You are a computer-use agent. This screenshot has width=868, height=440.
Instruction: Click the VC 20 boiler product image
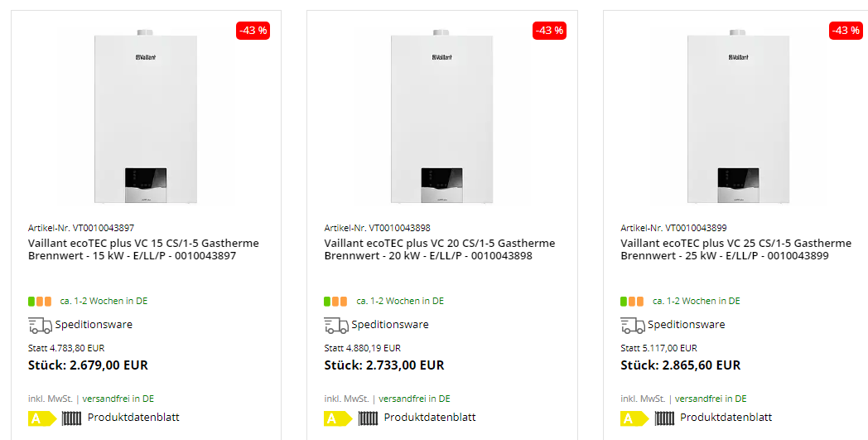(x=441, y=118)
